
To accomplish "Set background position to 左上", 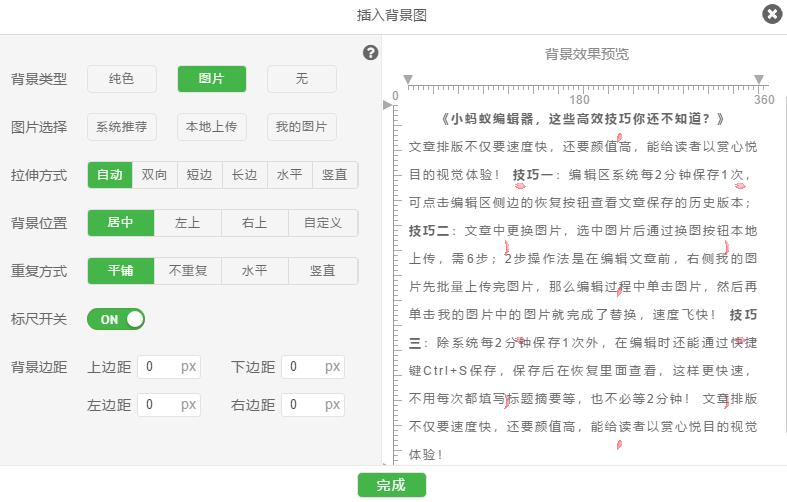I will point(188,223).
